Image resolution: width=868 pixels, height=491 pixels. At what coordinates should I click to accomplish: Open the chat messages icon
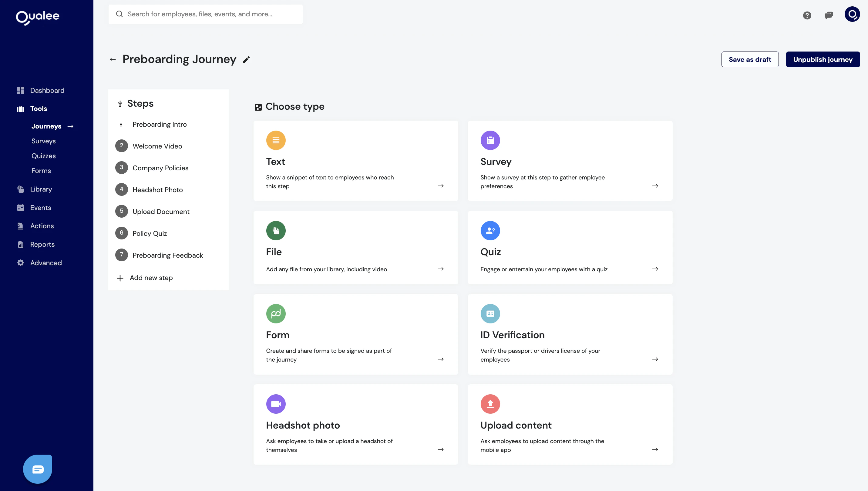tap(829, 15)
